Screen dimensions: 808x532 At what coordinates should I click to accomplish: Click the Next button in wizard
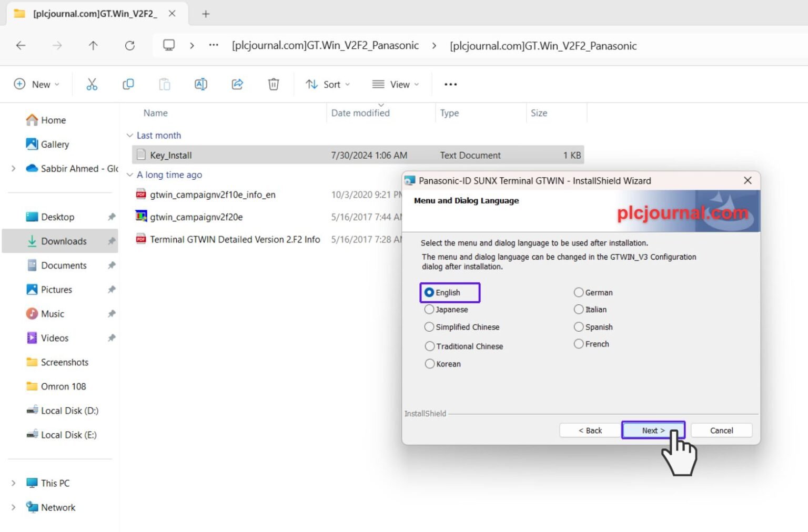(x=653, y=431)
